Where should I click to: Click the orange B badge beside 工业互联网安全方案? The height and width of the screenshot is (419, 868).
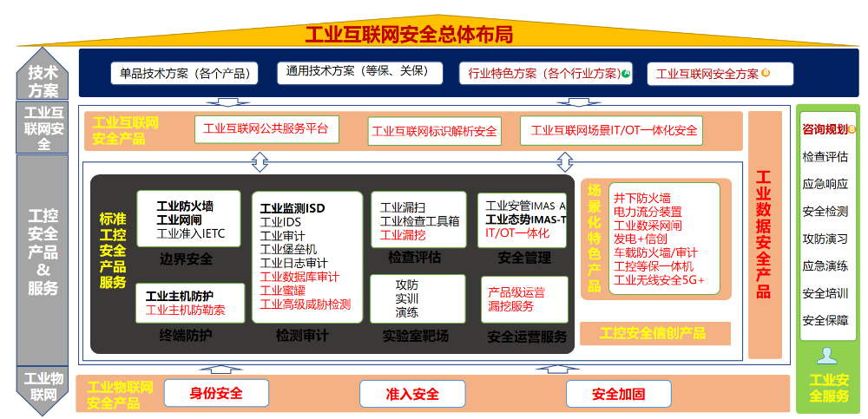[x=766, y=73]
